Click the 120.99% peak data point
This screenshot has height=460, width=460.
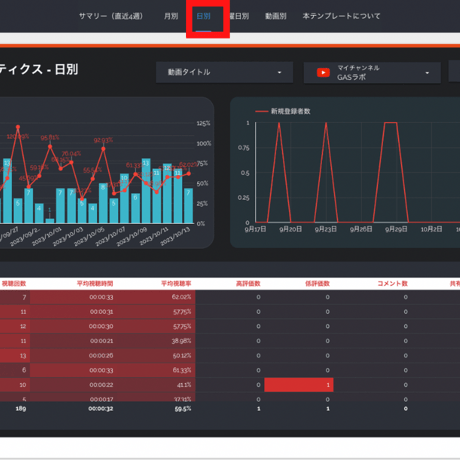click(x=18, y=127)
